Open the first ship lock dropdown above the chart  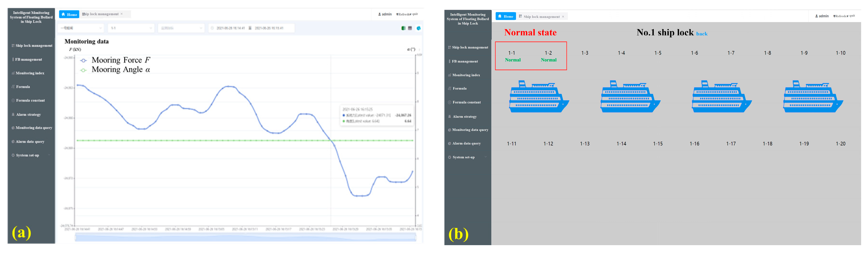click(x=81, y=28)
